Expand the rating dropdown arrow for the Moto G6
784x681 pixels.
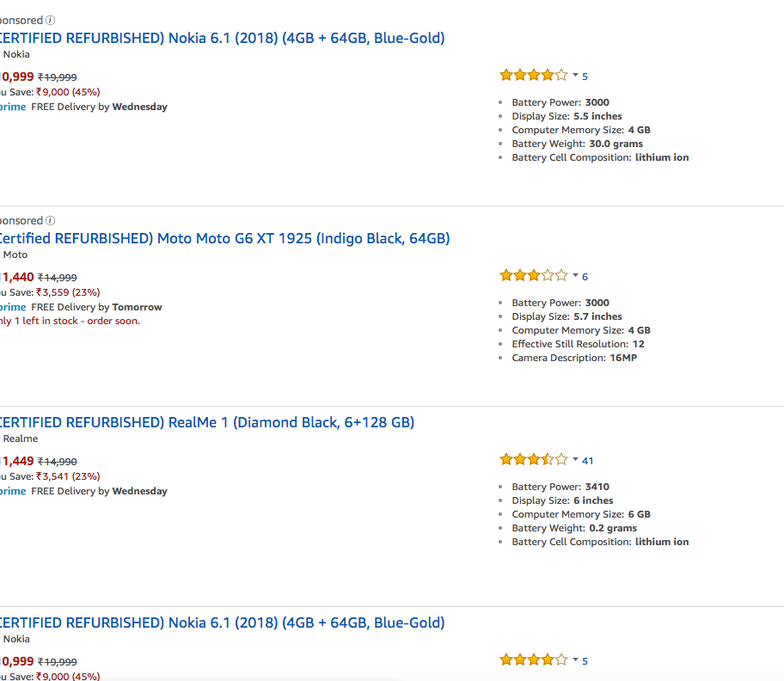[576, 276]
